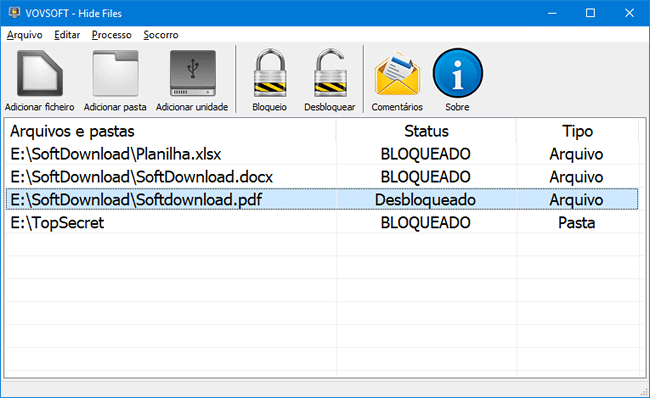
Task: Minimize the Hide Files window
Action: coord(552,13)
